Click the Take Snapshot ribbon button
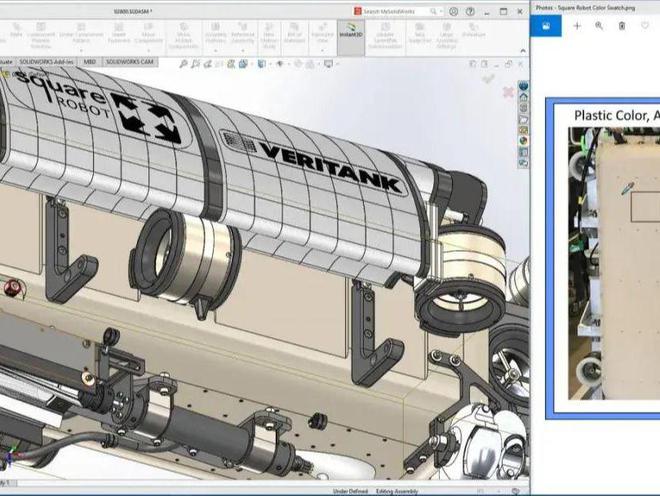Image resolution: width=660 pixels, height=496 pixels. pyautogui.click(x=419, y=33)
